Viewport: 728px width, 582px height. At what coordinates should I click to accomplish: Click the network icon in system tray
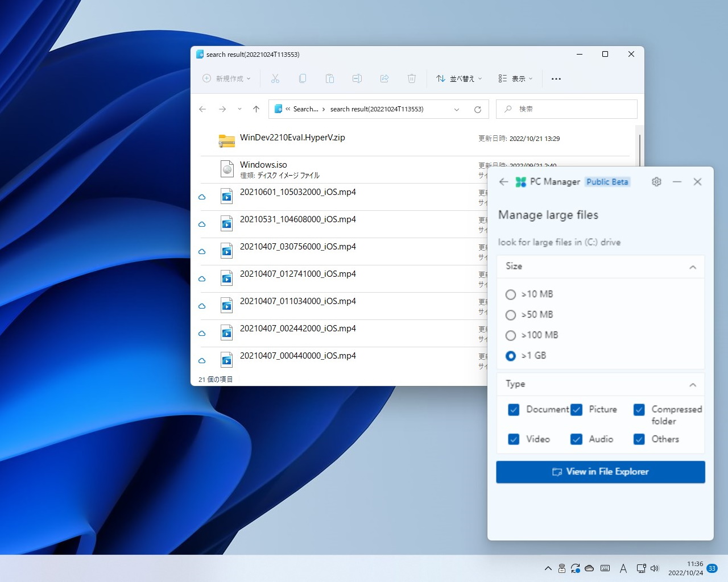coord(641,568)
